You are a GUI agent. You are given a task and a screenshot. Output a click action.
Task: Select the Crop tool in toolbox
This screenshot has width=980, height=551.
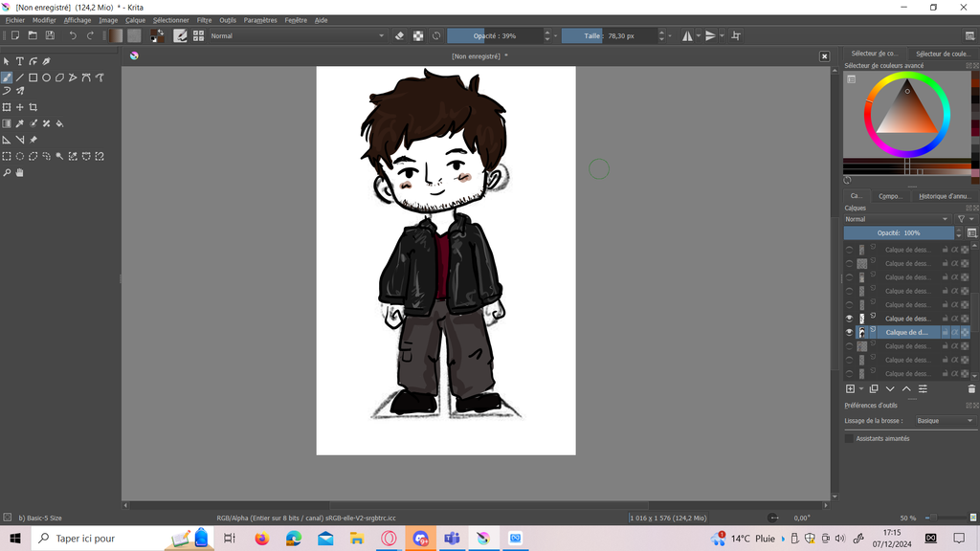tap(33, 107)
